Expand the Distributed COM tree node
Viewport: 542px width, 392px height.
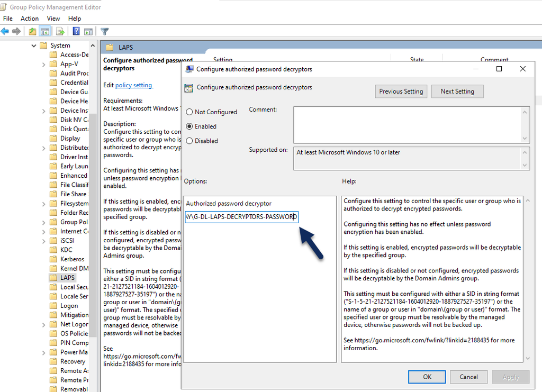tap(43, 148)
